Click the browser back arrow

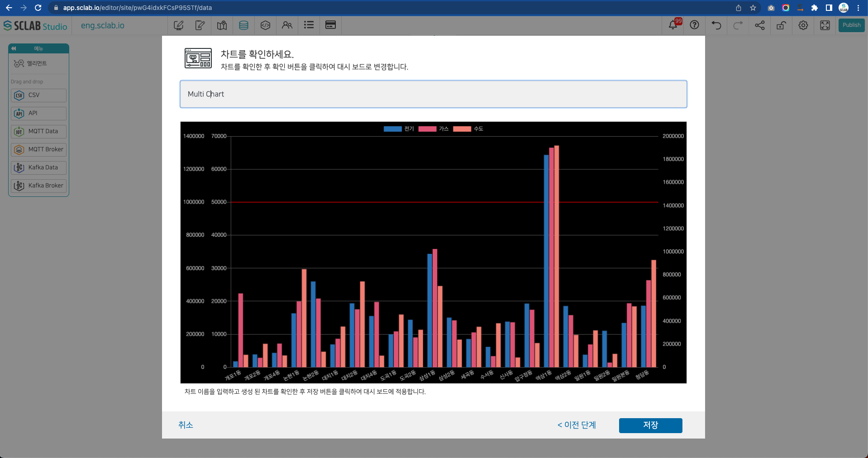coord(9,8)
